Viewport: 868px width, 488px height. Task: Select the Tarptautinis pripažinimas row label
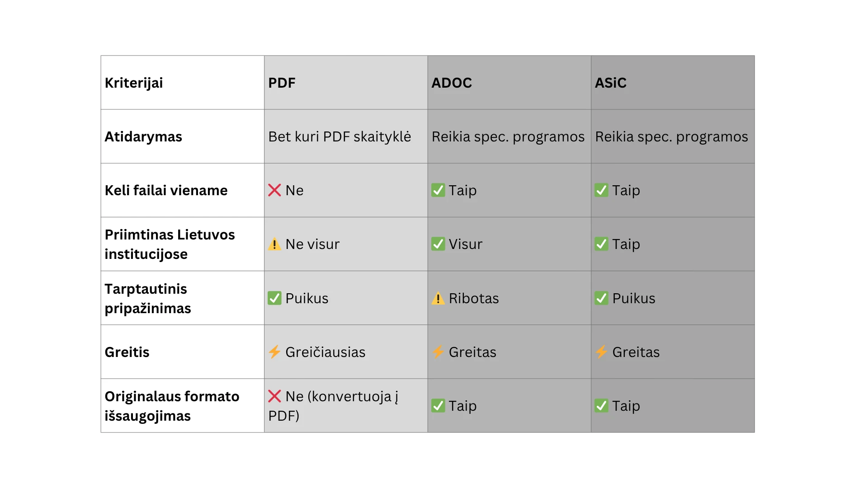pos(148,298)
